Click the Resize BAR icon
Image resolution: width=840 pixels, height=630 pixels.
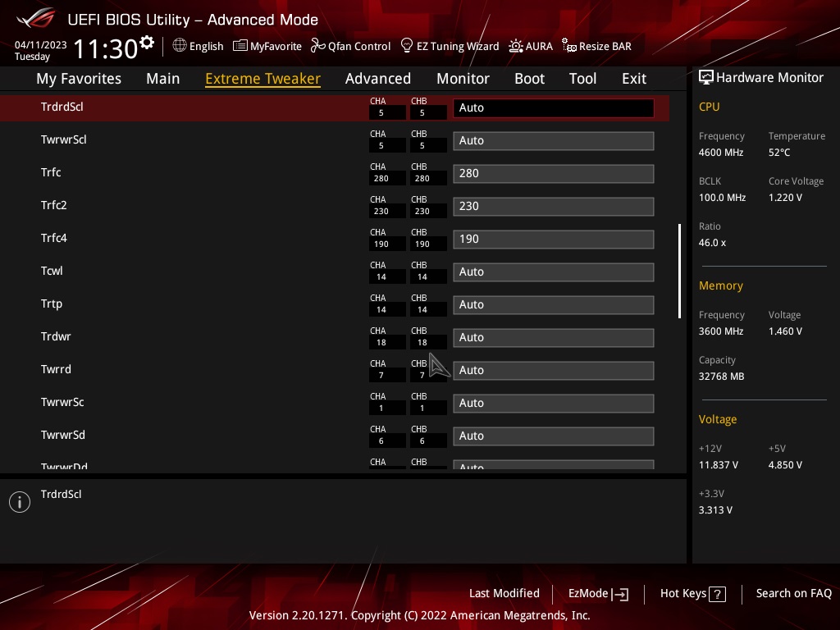[569, 46]
